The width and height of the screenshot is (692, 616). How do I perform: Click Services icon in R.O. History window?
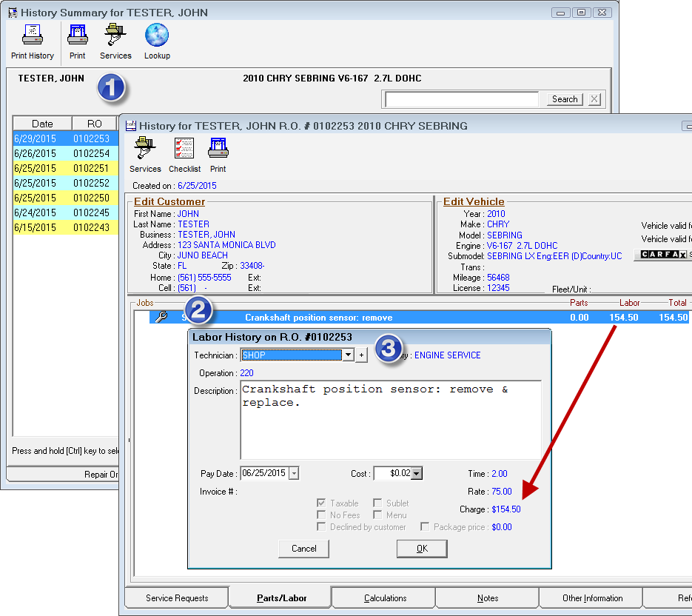click(145, 154)
